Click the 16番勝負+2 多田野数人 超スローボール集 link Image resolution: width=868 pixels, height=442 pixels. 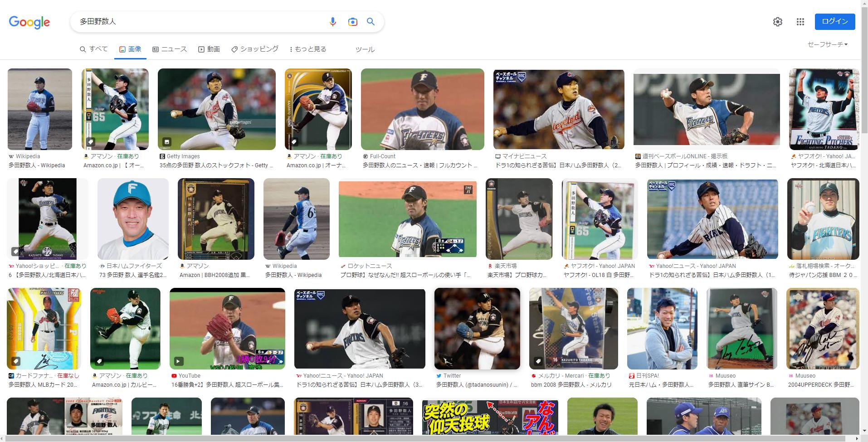[x=227, y=385]
